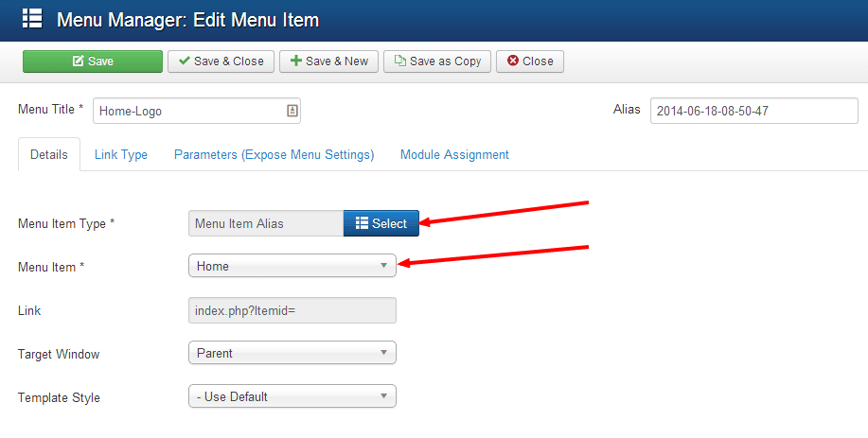Click the index.php link field
Image resolution: width=868 pixels, height=438 pixels.
coord(292,310)
